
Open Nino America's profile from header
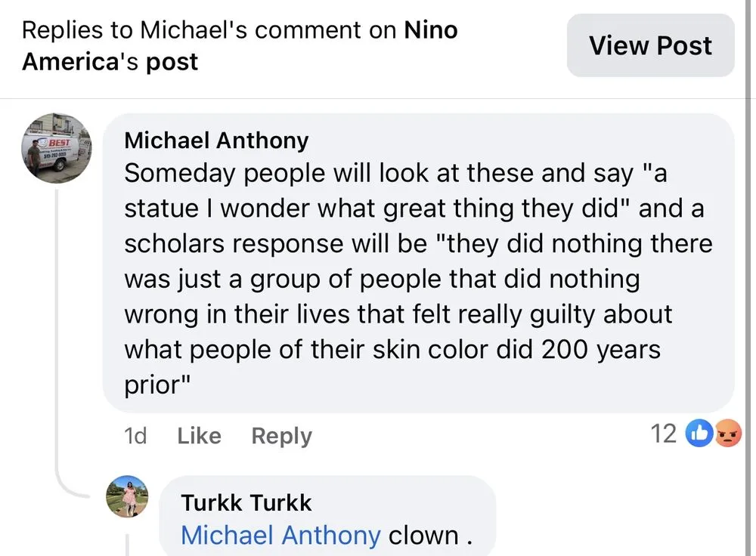coord(431,31)
